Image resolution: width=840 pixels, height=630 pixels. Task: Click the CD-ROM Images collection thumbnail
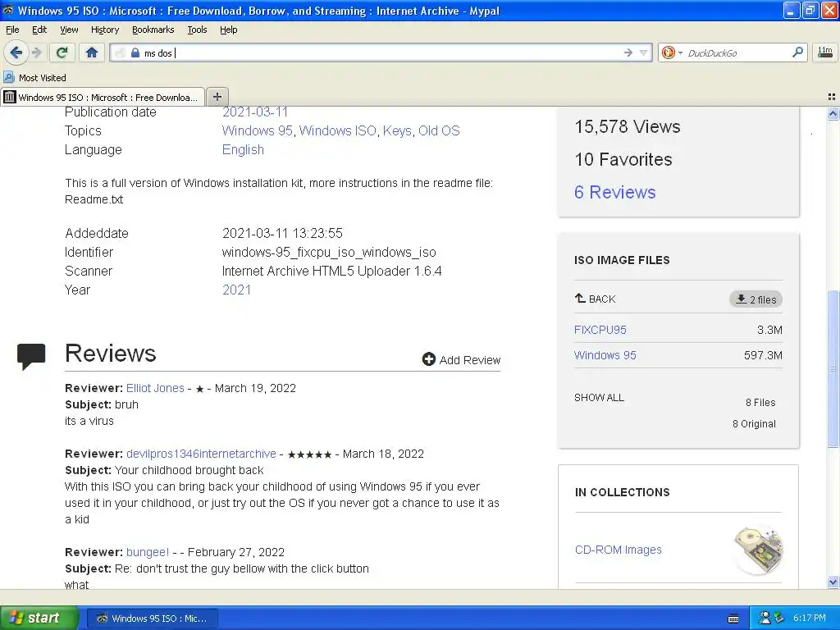758,550
